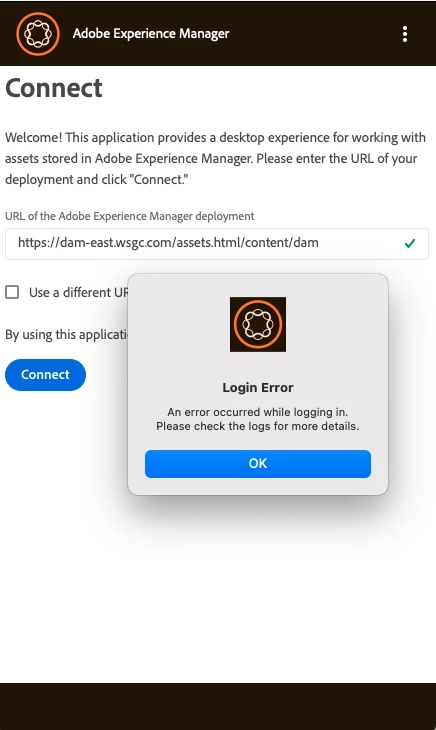
Task: Click the 'Adobe Experience Manager' header title
Action: (x=151, y=34)
